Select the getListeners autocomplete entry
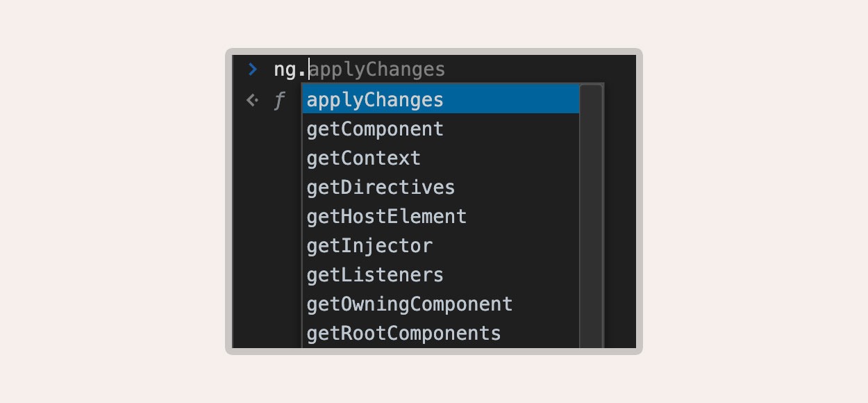 tap(441, 274)
